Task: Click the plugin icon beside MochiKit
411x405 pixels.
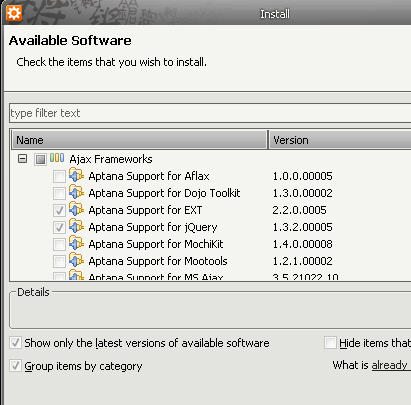Action: click(x=76, y=243)
